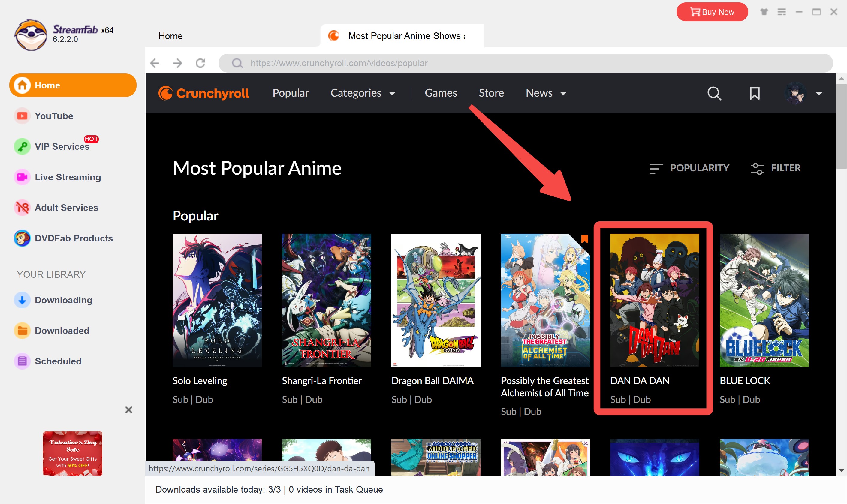Switch to the Home tab

click(x=170, y=36)
